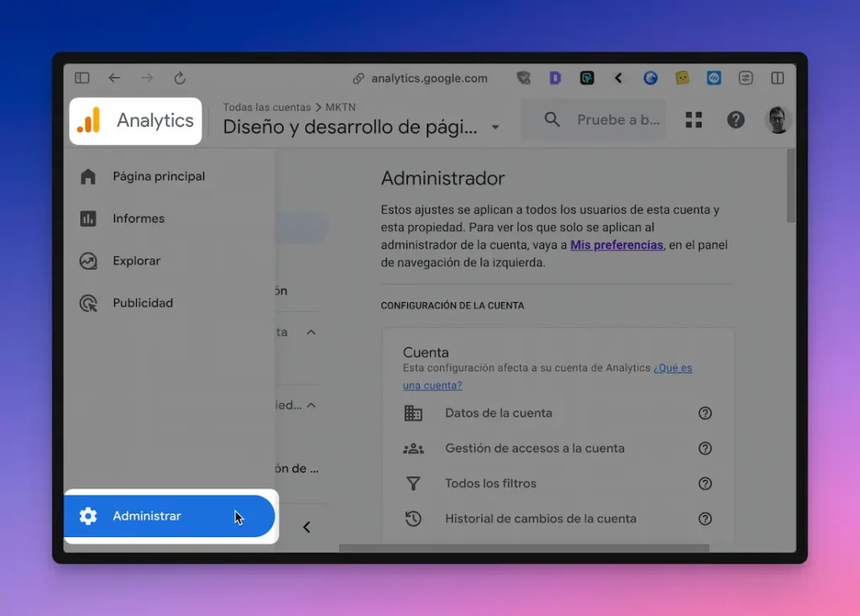
Task: Open Explorar from its compass icon
Action: pyautogui.click(x=89, y=260)
